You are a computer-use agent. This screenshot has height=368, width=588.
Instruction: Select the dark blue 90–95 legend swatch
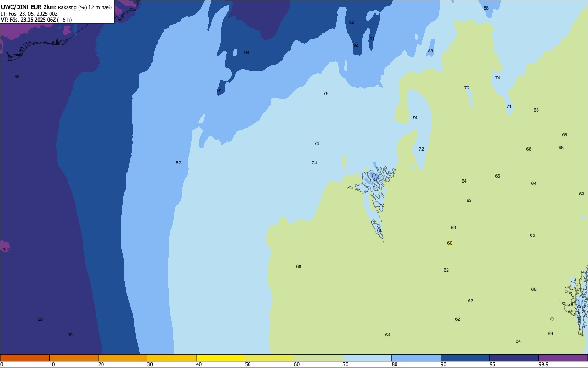coord(465,357)
